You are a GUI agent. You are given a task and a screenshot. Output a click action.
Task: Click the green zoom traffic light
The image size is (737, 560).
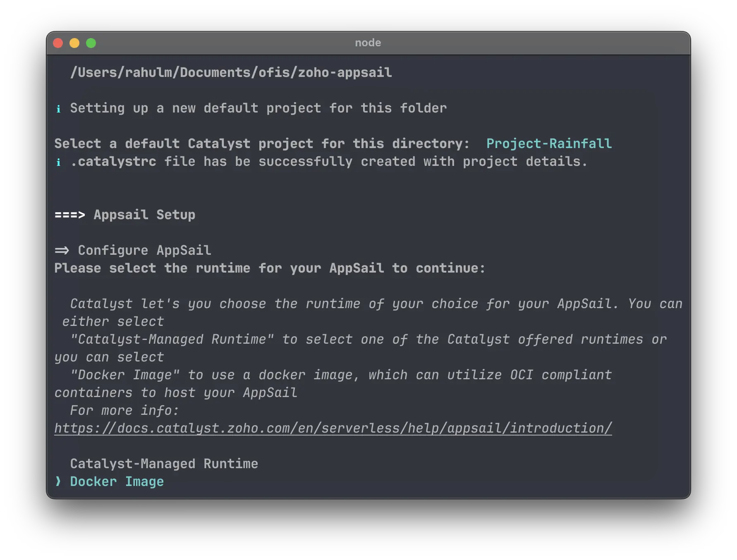(x=91, y=43)
